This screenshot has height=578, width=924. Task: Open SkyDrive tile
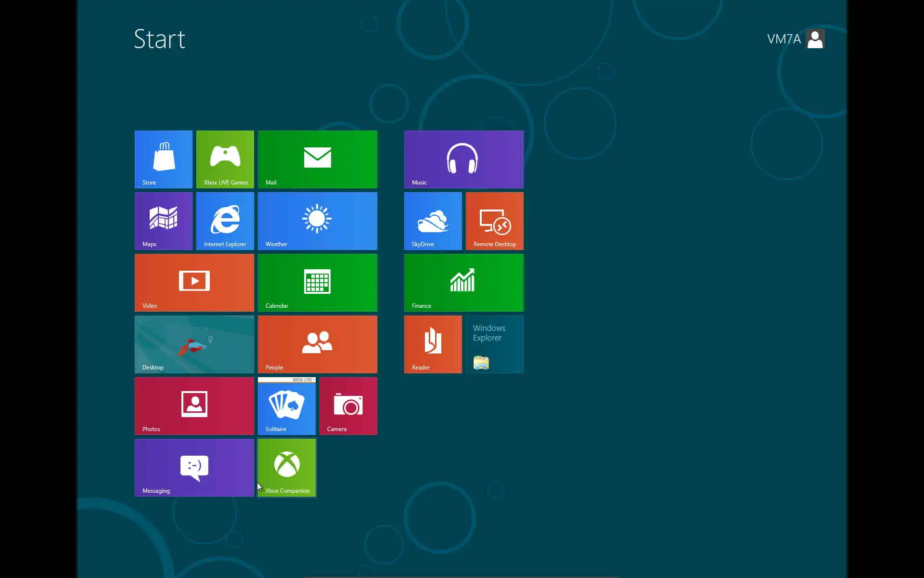[x=433, y=221]
